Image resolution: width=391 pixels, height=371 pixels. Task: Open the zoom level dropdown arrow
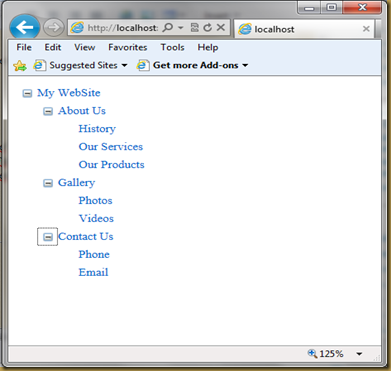click(x=359, y=354)
